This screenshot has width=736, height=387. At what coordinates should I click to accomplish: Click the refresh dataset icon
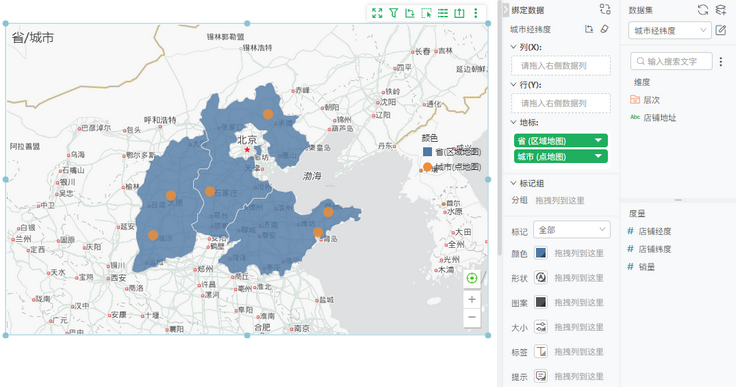pos(703,10)
